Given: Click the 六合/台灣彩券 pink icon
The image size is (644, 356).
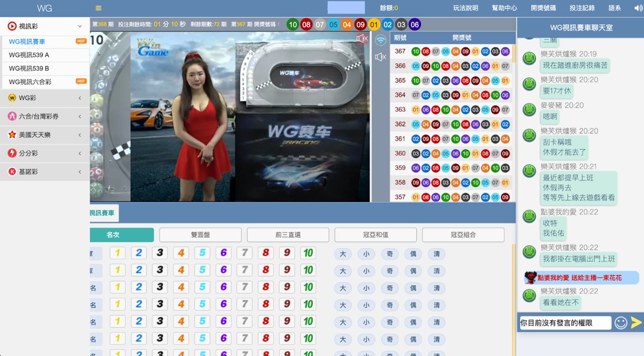Looking at the screenshot, I should pyautogui.click(x=12, y=116).
